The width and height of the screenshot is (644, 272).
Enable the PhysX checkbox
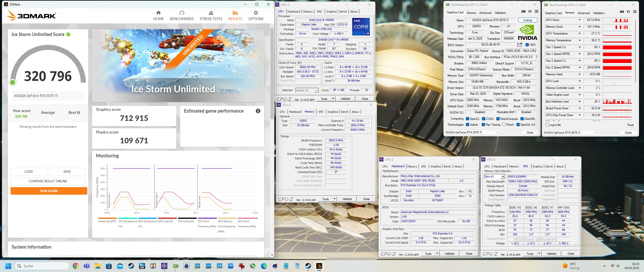pos(504,125)
